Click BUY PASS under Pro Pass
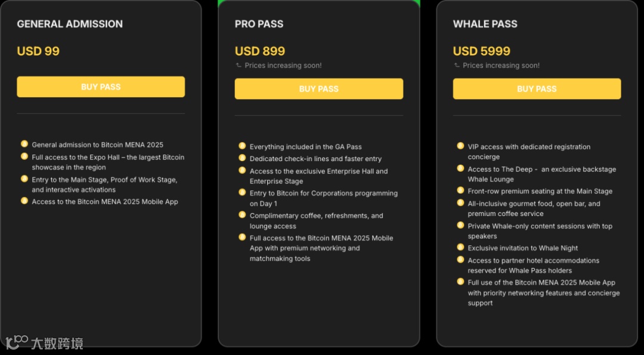644x355 pixels. (x=318, y=89)
